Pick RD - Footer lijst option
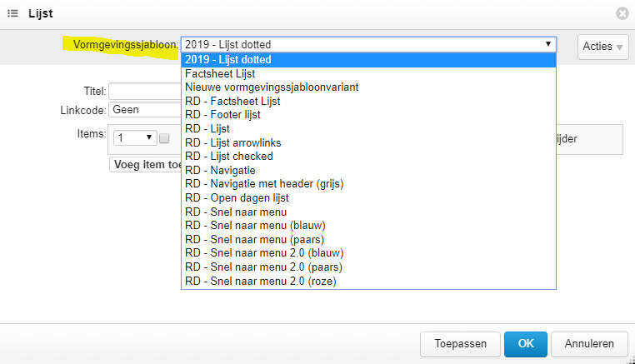This screenshot has height=364, width=635. [x=369, y=115]
